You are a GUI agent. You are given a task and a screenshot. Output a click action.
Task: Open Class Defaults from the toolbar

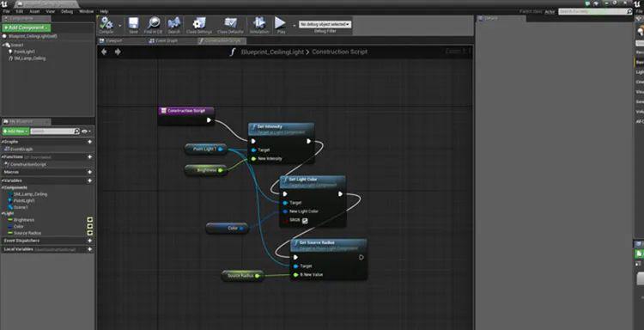click(x=230, y=25)
